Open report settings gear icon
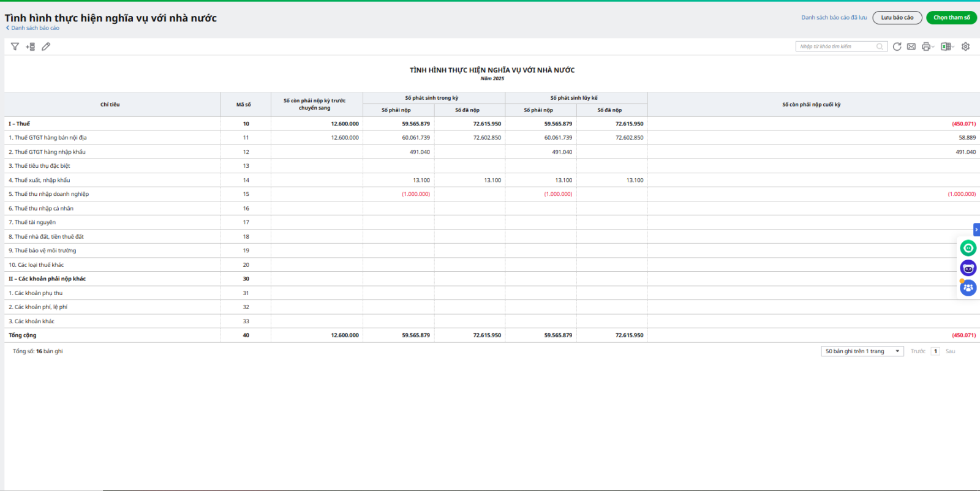Image resolution: width=980 pixels, height=491 pixels. 965,47
